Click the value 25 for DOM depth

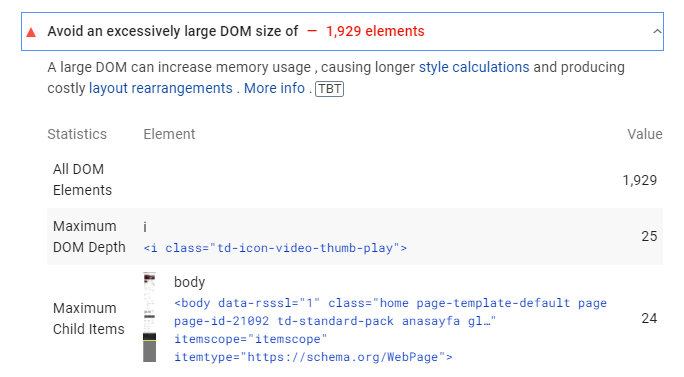pos(649,236)
